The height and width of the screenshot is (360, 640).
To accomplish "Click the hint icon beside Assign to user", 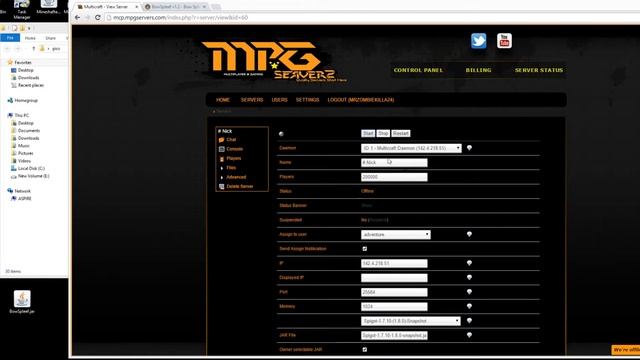I will tap(469, 234).
